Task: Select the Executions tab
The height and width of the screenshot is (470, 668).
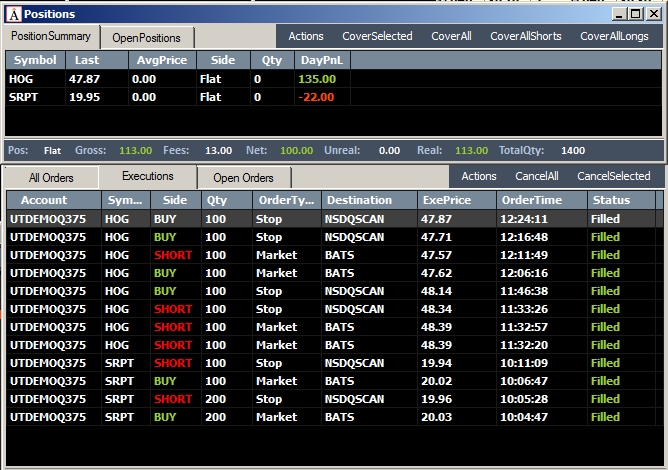Action: point(147,176)
